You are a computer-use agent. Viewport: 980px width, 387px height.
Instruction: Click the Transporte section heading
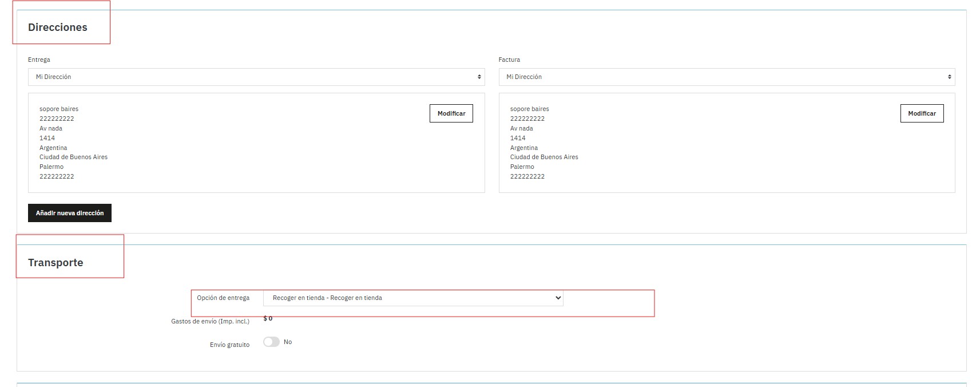(x=55, y=263)
